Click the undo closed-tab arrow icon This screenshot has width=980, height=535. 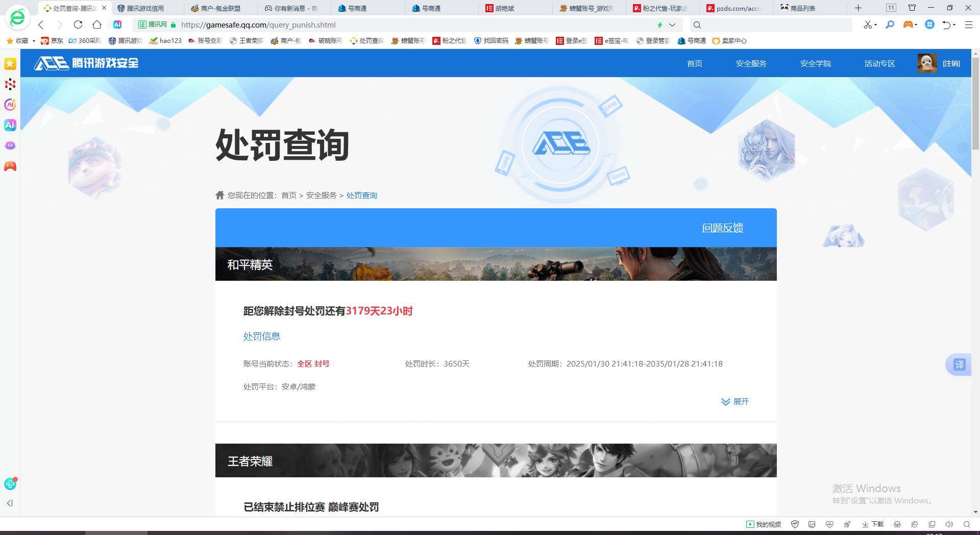(x=946, y=25)
